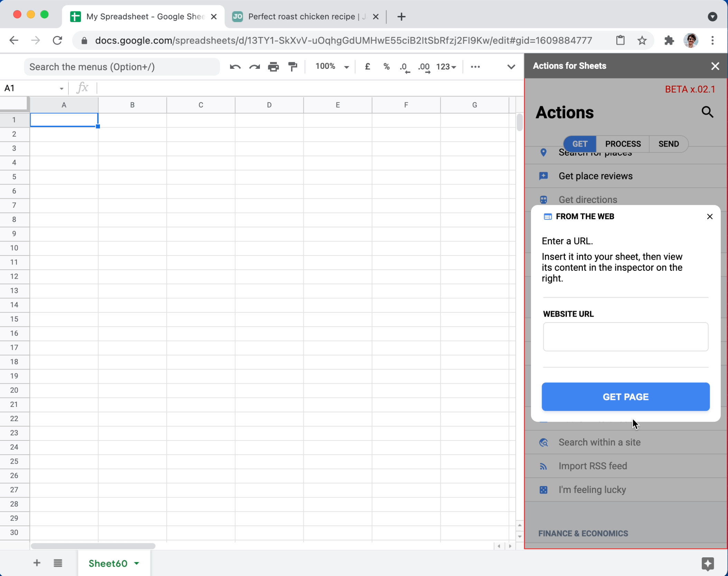Screen dimensions: 728x576
Task: Format as percent using % button
Action: click(x=386, y=67)
